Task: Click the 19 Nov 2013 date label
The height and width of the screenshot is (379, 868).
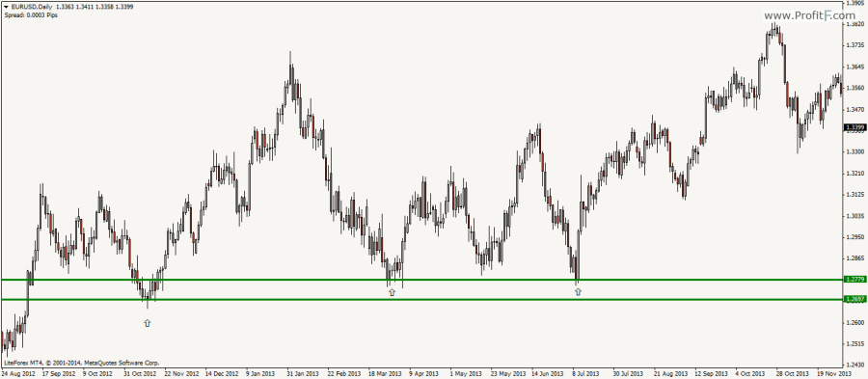Action: pos(836,374)
